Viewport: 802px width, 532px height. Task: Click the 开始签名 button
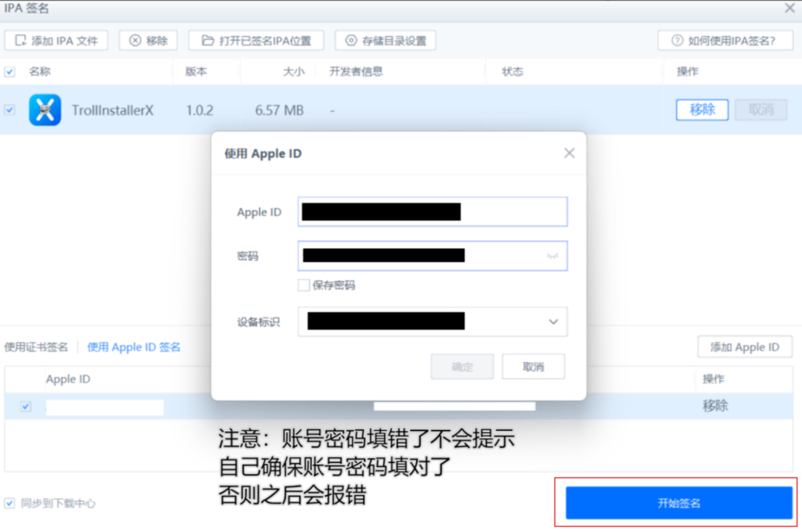click(x=679, y=503)
